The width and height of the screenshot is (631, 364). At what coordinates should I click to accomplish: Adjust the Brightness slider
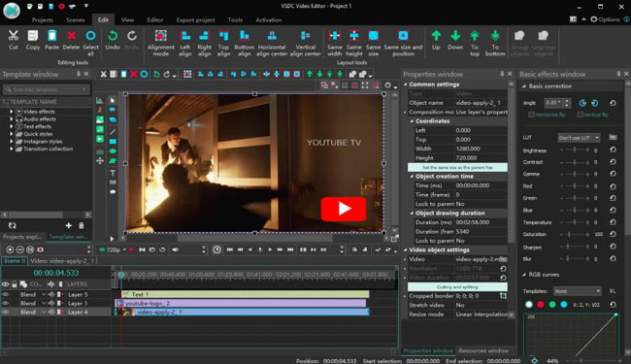pos(575,150)
